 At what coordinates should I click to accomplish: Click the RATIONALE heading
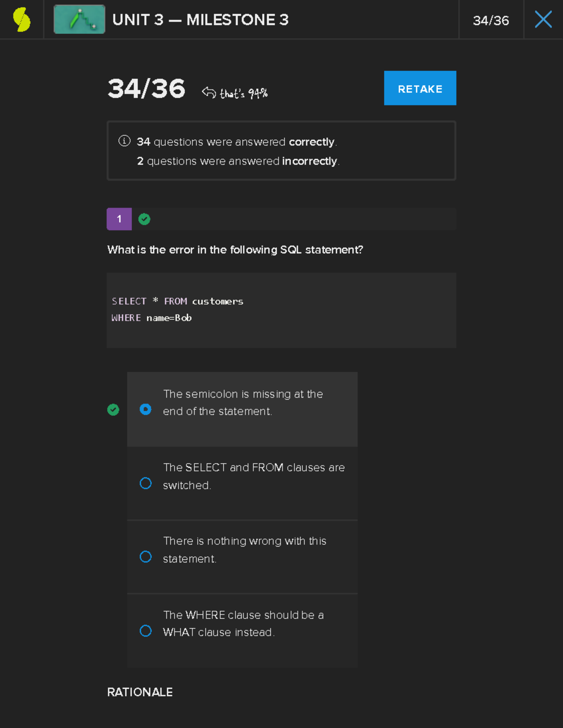pyautogui.click(x=140, y=692)
